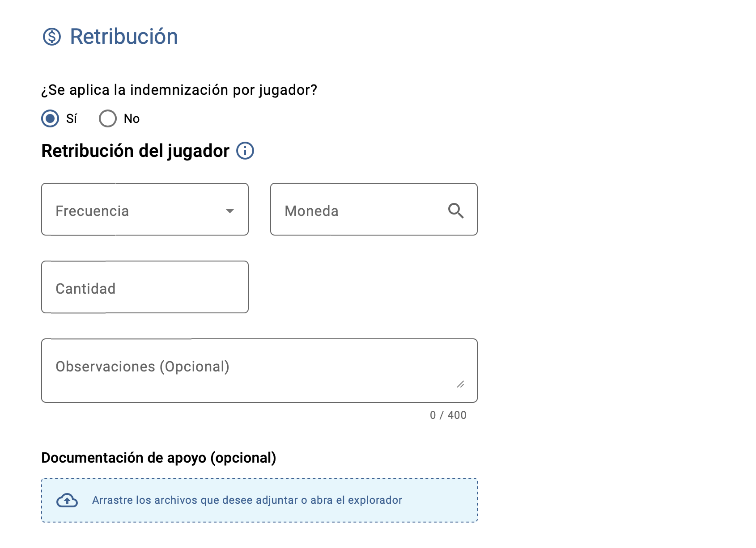
Task: Click the No label text
Action: coord(132,118)
